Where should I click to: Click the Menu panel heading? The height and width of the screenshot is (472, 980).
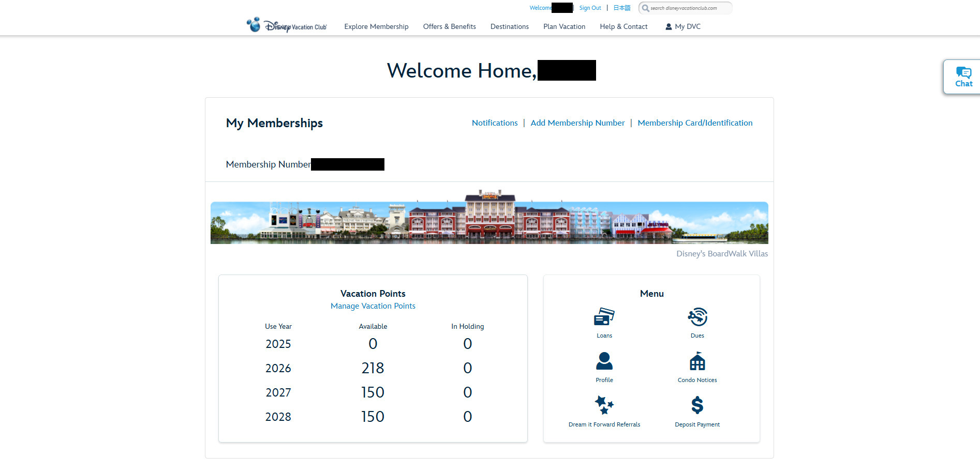[x=651, y=294]
